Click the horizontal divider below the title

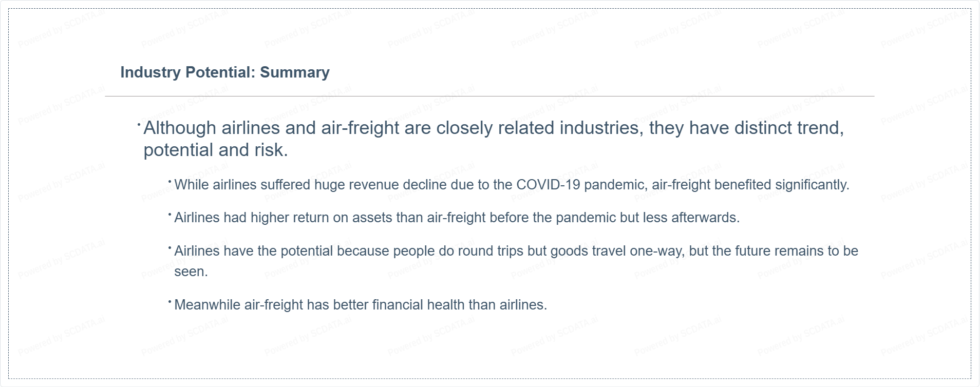click(x=489, y=96)
